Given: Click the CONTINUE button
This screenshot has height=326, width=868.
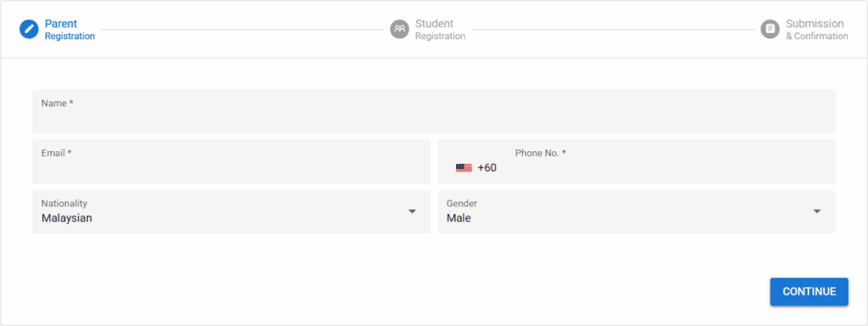Looking at the screenshot, I should click(x=809, y=292).
